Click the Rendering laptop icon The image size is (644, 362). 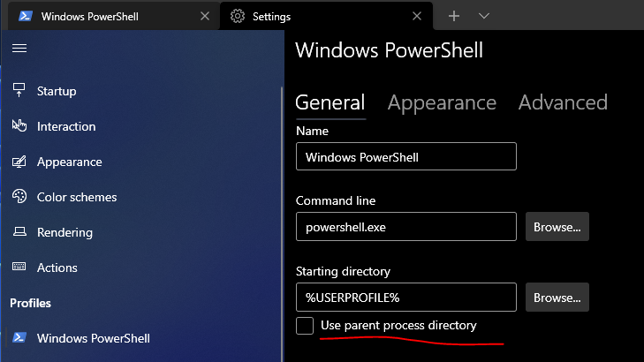19,232
